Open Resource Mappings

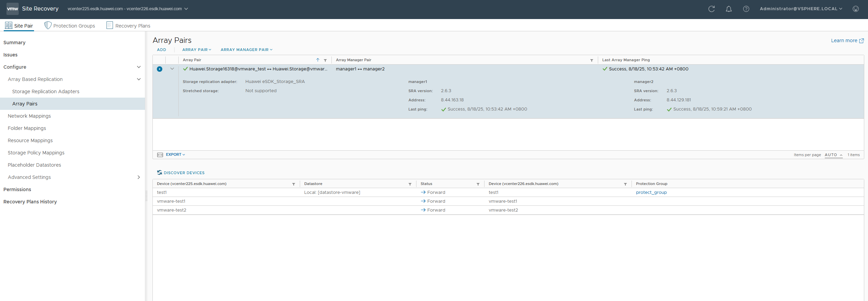30,140
